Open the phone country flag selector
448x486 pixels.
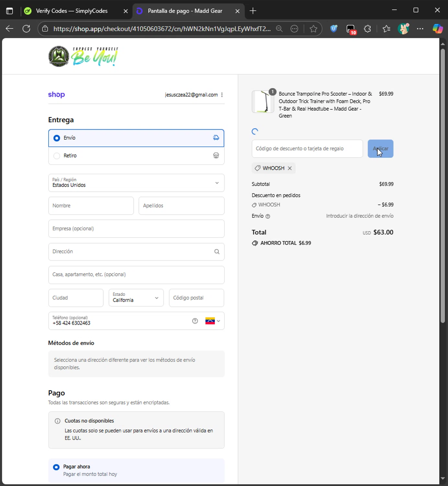[x=213, y=321]
